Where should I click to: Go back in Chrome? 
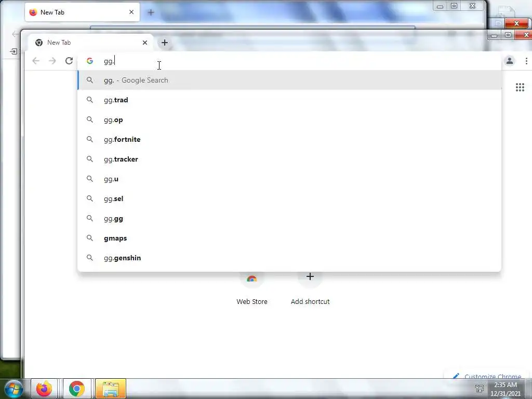click(x=36, y=61)
